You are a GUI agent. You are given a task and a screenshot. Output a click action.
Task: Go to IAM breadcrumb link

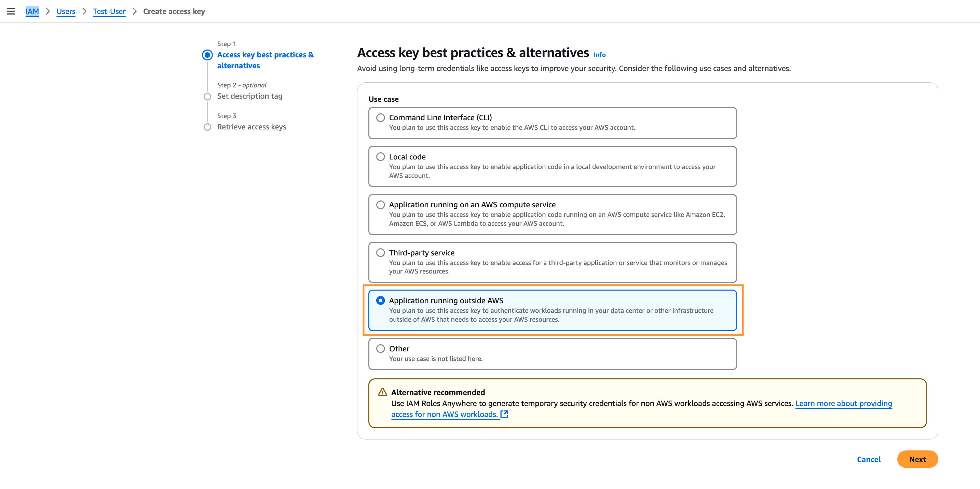(x=32, y=11)
